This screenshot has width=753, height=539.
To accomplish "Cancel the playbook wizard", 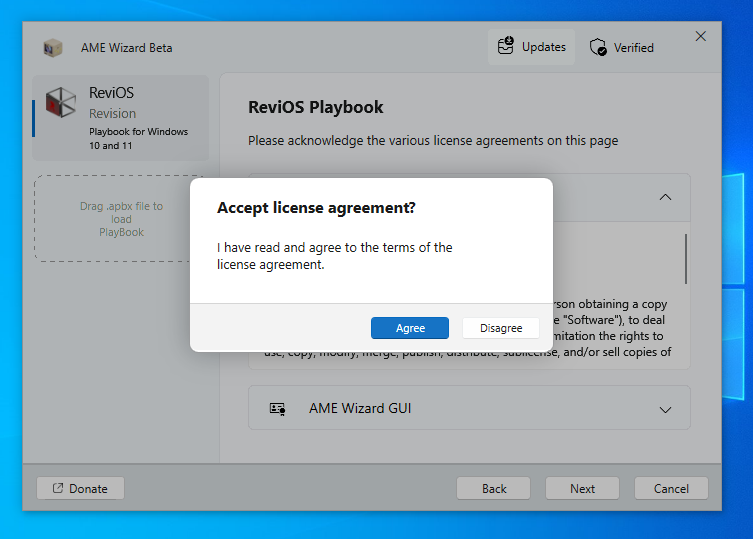I will (x=671, y=489).
